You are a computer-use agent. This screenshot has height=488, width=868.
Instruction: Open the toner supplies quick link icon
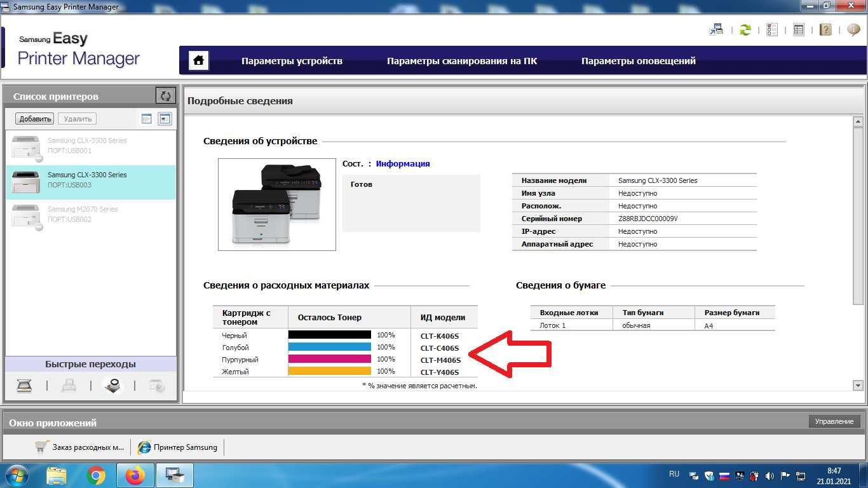point(113,385)
